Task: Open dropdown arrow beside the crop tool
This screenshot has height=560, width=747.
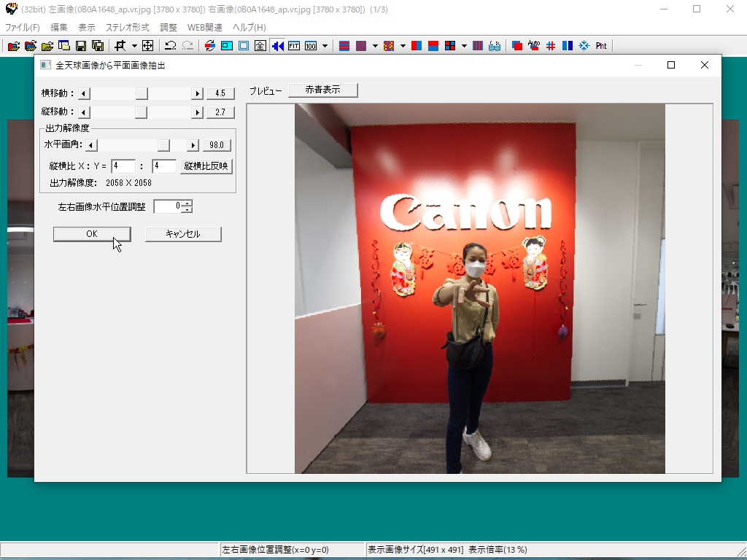Action: click(x=134, y=46)
